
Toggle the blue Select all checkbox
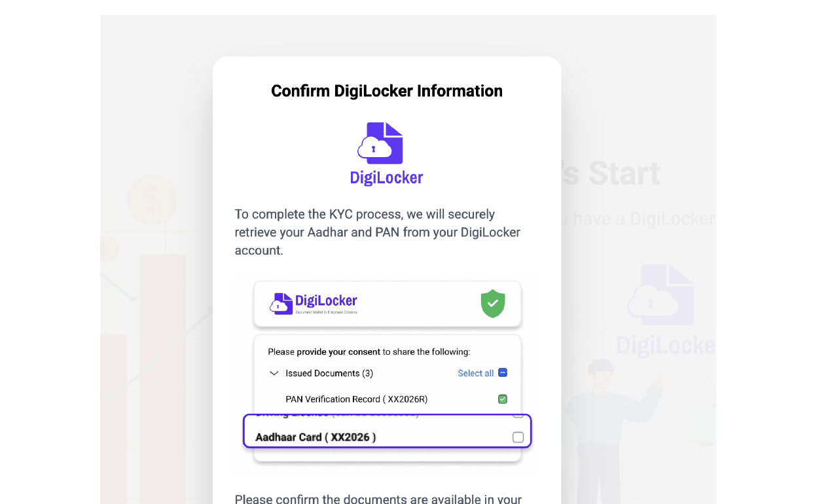click(503, 373)
